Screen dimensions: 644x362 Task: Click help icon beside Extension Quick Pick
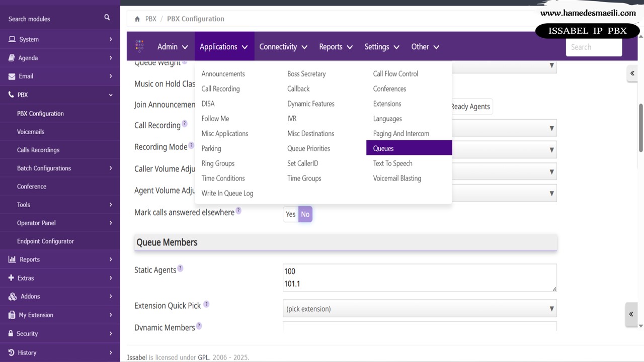coord(206,304)
